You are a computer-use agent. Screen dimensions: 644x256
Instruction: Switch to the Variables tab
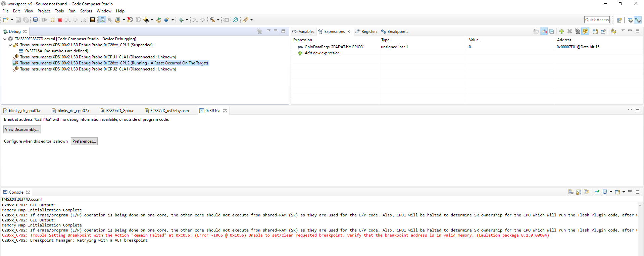pyautogui.click(x=303, y=32)
